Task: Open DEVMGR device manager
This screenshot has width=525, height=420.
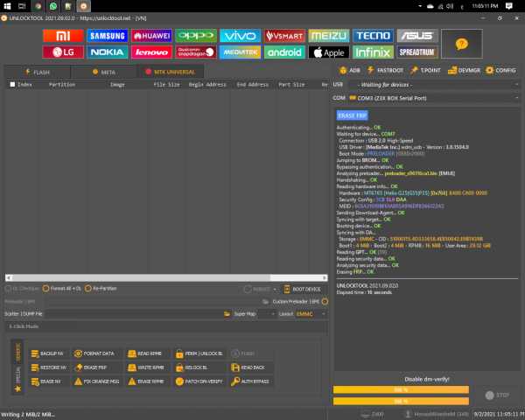Action: coord(464,70)
